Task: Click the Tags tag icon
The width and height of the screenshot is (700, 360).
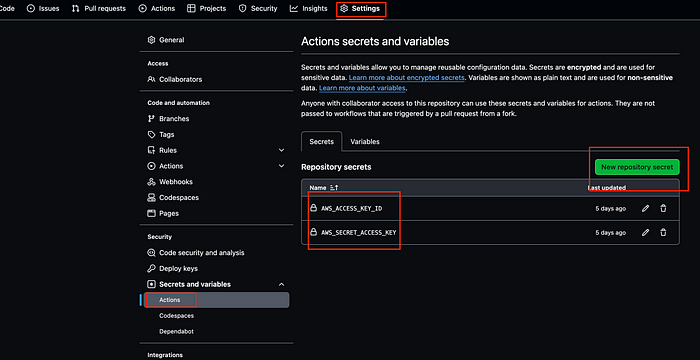Action: pyautogui.click(x=151, y=134)
